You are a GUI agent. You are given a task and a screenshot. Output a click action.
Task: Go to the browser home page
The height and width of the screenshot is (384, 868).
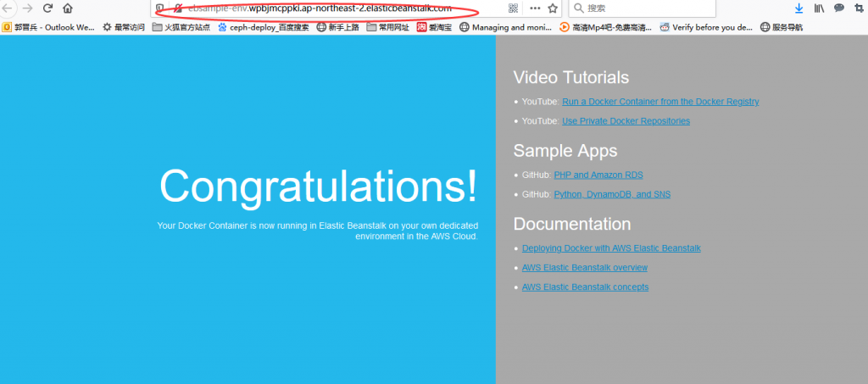pos(68,8)
